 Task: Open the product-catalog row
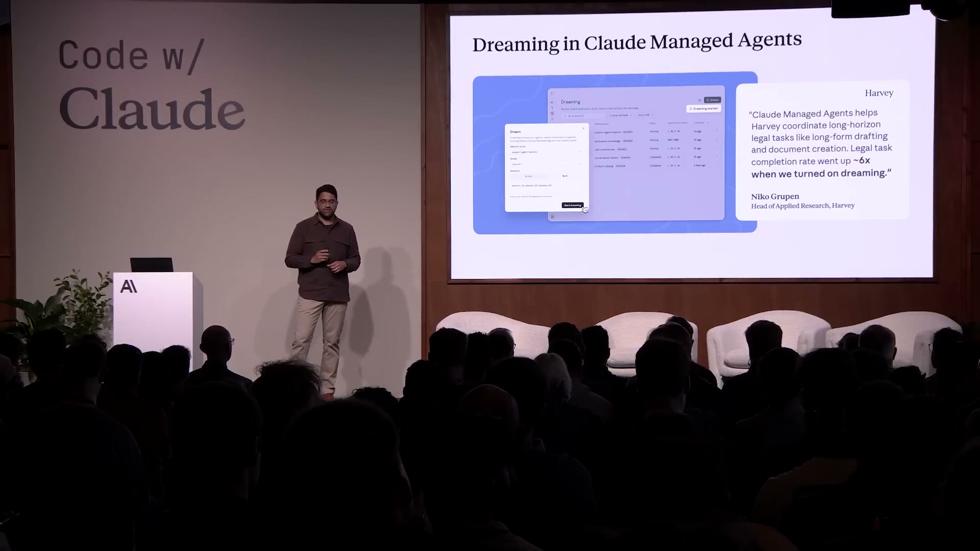(655, 166)
